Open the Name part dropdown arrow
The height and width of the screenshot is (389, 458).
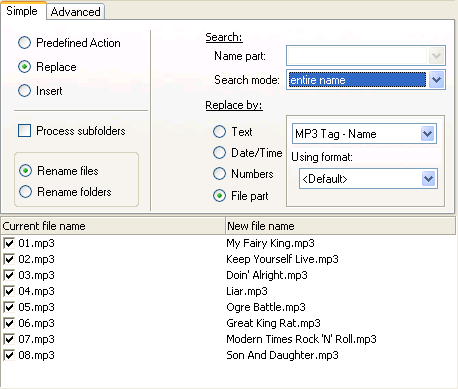point(436,56)
